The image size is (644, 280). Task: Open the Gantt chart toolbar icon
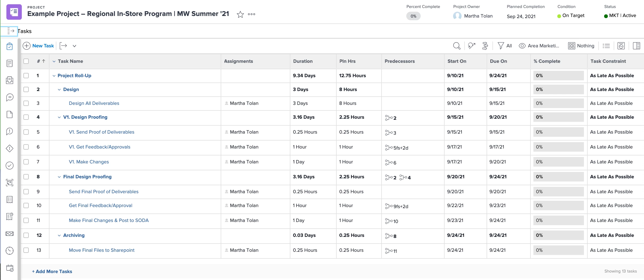click(x=485, y=46)
